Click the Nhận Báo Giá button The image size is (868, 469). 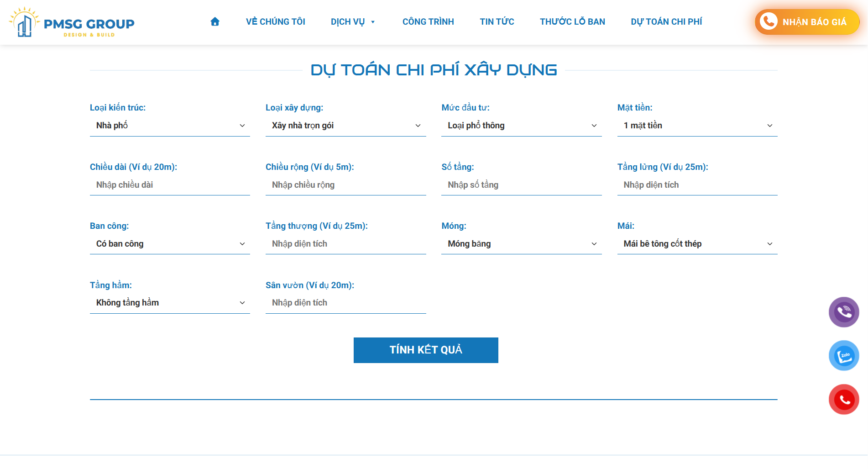(807, 22)
